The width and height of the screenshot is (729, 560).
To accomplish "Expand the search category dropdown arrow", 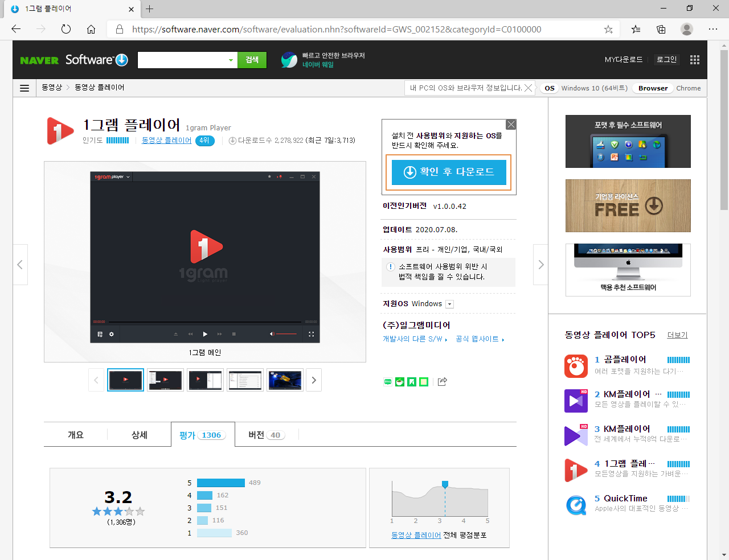I will point(231,60).
